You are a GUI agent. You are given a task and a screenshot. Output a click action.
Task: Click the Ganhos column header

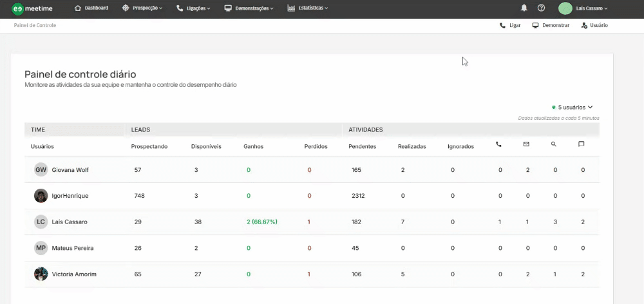pyautogui.click(x=253, y=147)
